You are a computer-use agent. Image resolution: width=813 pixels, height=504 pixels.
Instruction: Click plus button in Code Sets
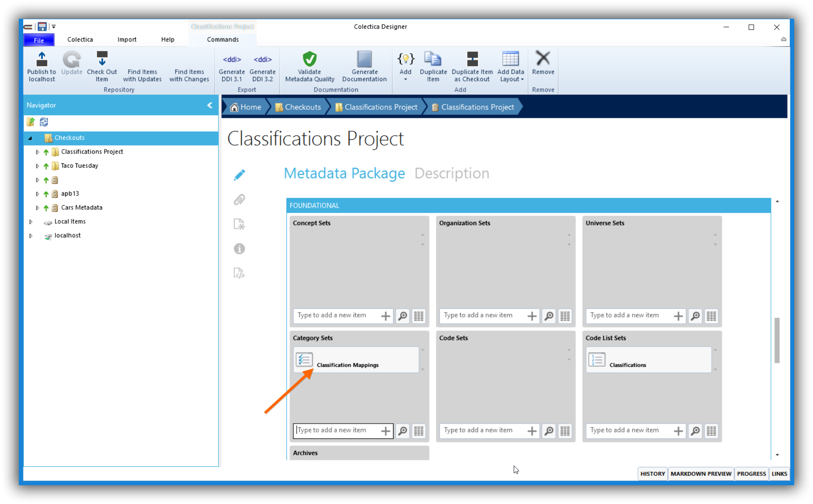(x=532, y=431)
